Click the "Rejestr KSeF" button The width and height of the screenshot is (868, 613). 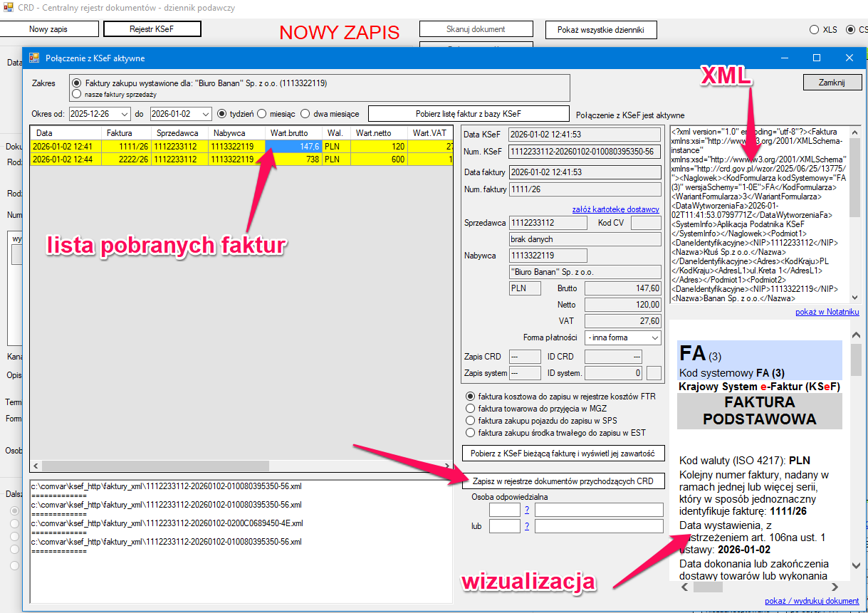(x=152, y=29)
